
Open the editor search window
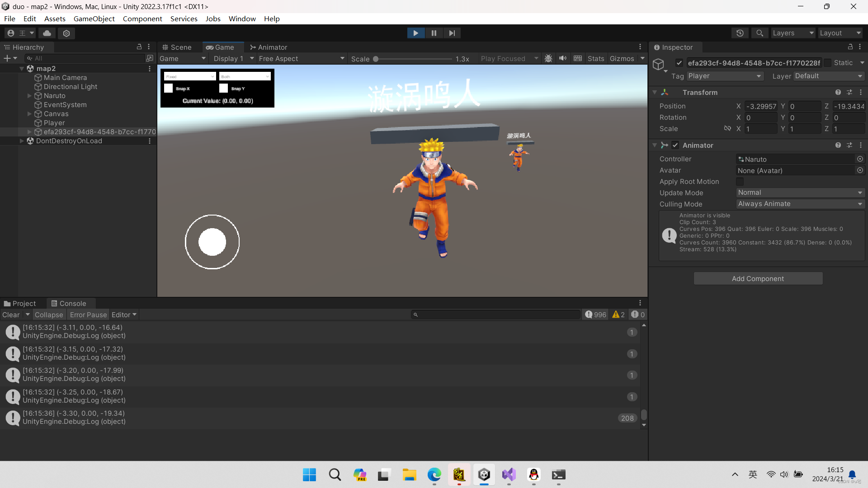coord(759,33)
